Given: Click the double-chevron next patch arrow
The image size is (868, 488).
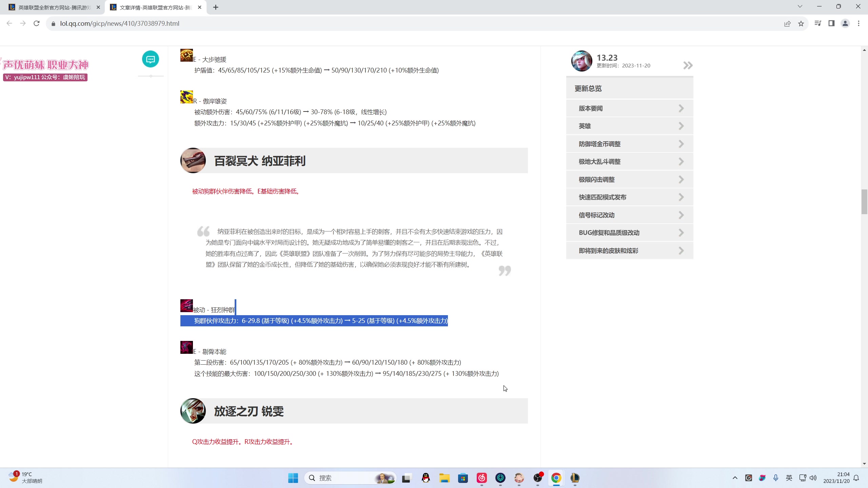Looking at the screenshot, I should (688, 65).
